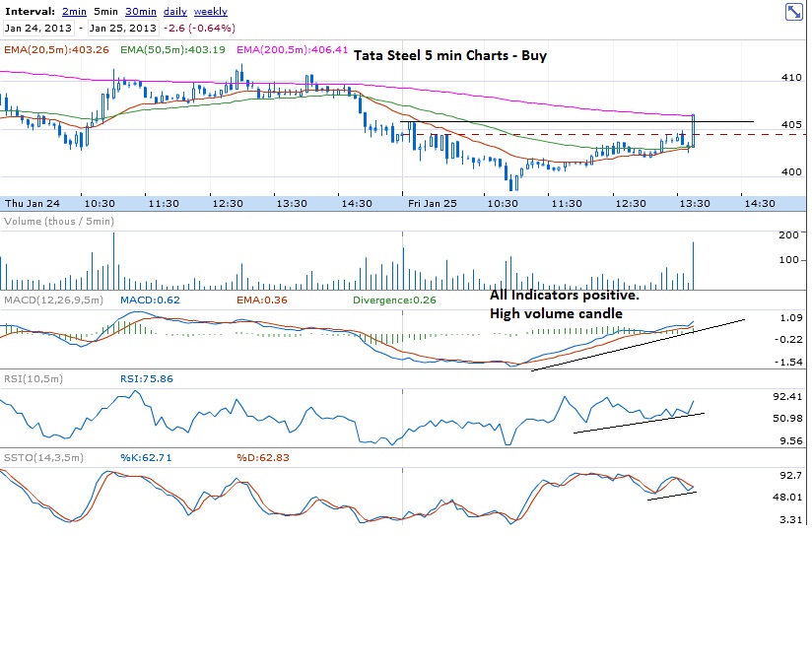This screenshot has height=668, width=812.
Task: Click the RSI(10,5m) panel label
Action: coord(34,378)
